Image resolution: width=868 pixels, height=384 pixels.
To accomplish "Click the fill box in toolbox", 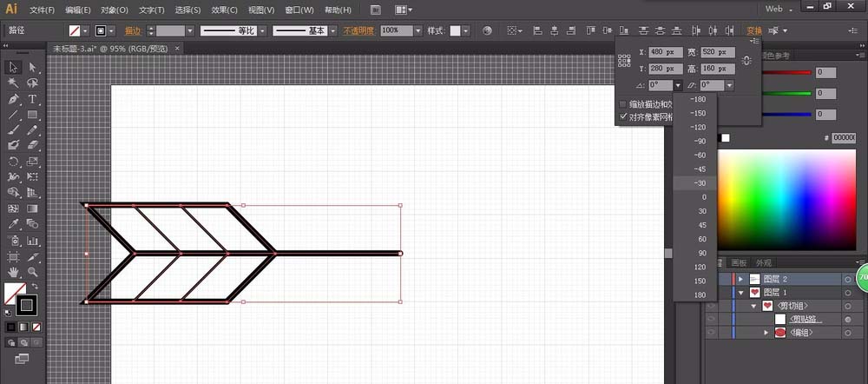I will (13, 293).
